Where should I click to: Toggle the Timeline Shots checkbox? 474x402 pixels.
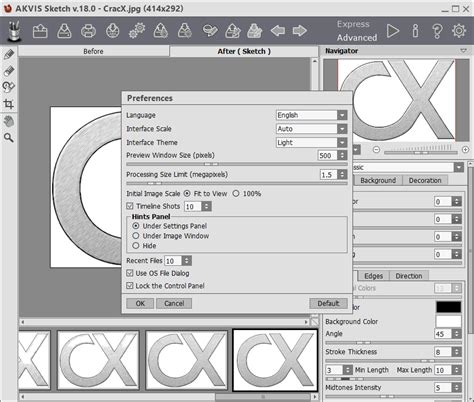point(130,206)
